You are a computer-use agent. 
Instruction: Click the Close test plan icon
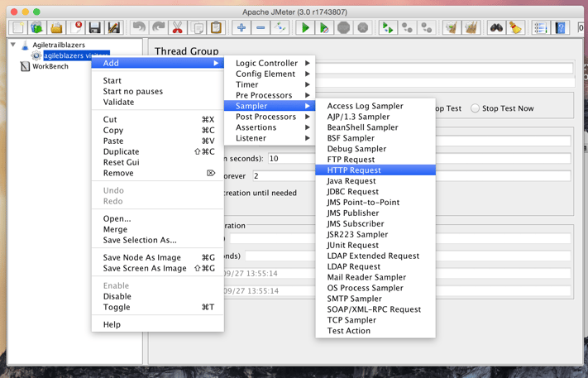coord(76,28)
